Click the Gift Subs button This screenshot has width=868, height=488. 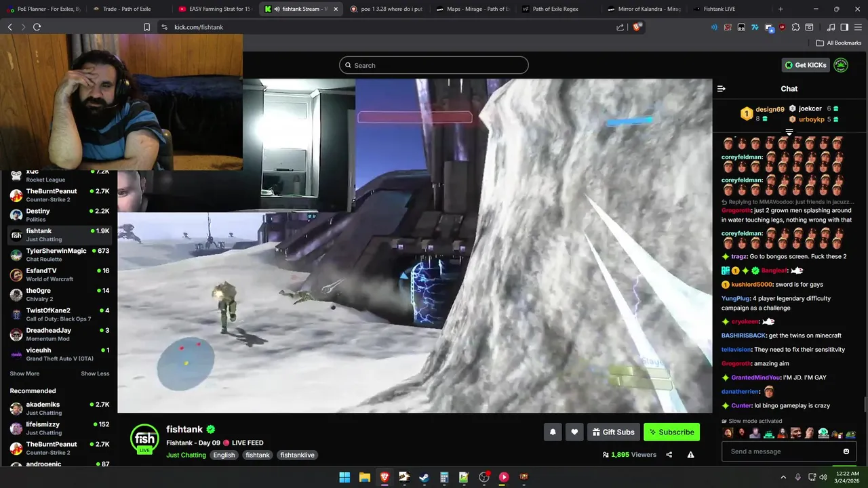pos(613,432)
